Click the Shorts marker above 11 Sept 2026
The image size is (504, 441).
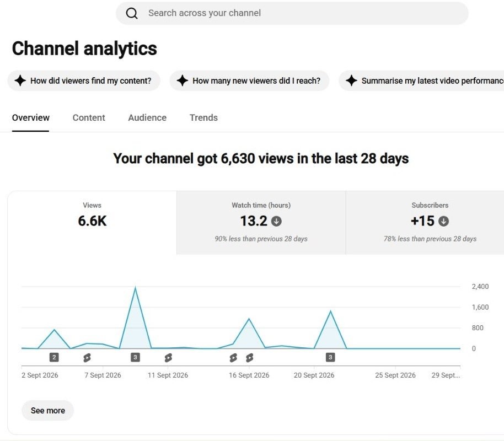point(168,357)
